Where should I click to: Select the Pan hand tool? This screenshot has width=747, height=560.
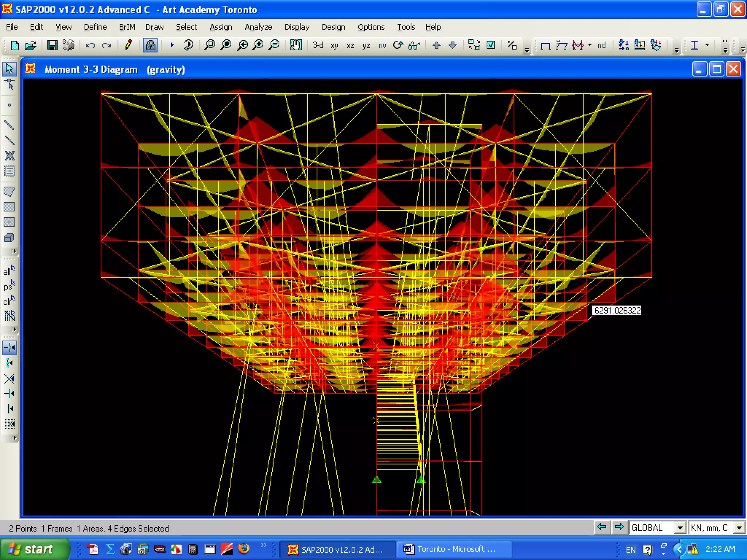[x=296, y=45]
